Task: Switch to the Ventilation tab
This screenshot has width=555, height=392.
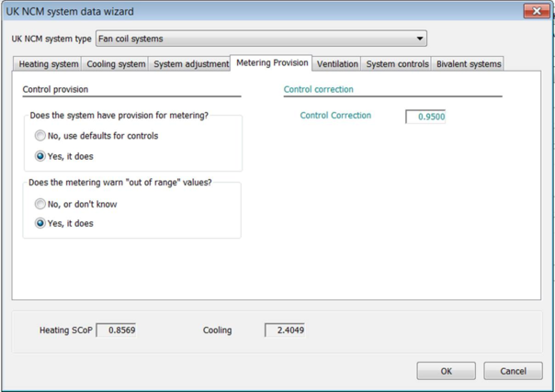Action: [x=337, y=64]
